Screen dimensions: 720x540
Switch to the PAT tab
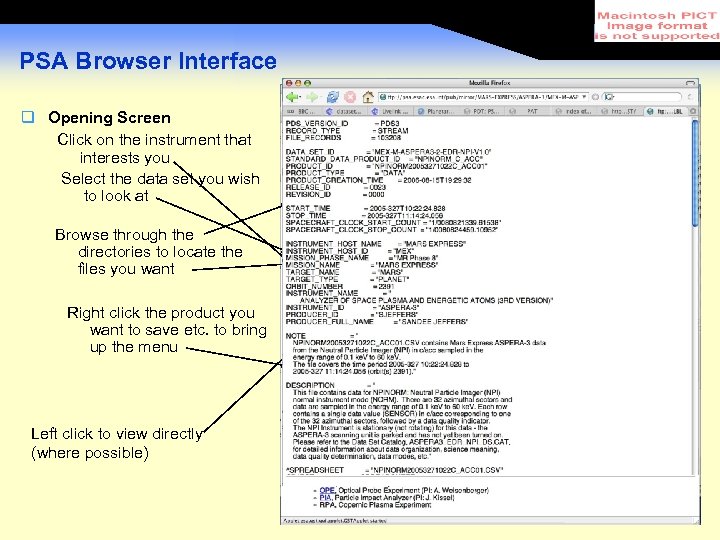528,111
